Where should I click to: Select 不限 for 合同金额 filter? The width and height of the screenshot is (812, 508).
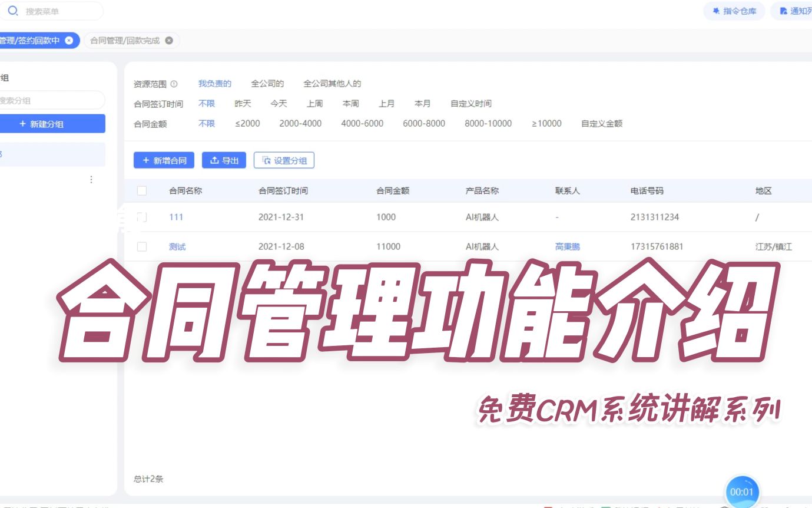[207, 124]
